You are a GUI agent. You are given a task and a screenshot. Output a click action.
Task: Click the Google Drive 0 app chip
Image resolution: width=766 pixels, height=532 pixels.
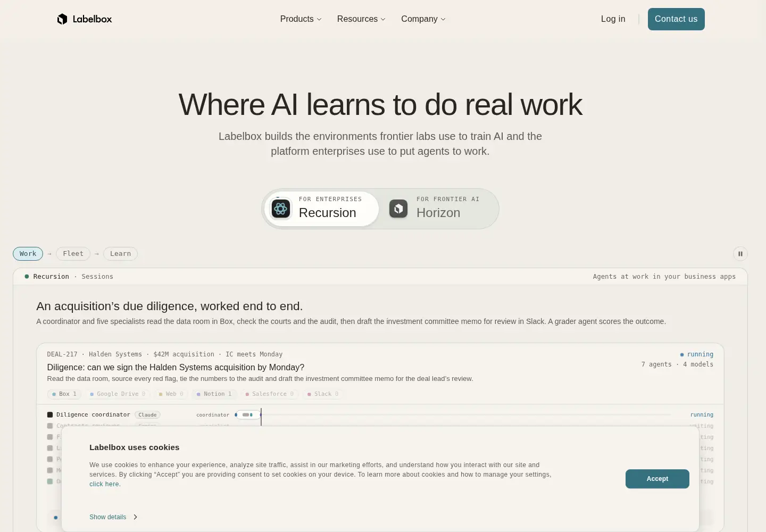(118, 394)
